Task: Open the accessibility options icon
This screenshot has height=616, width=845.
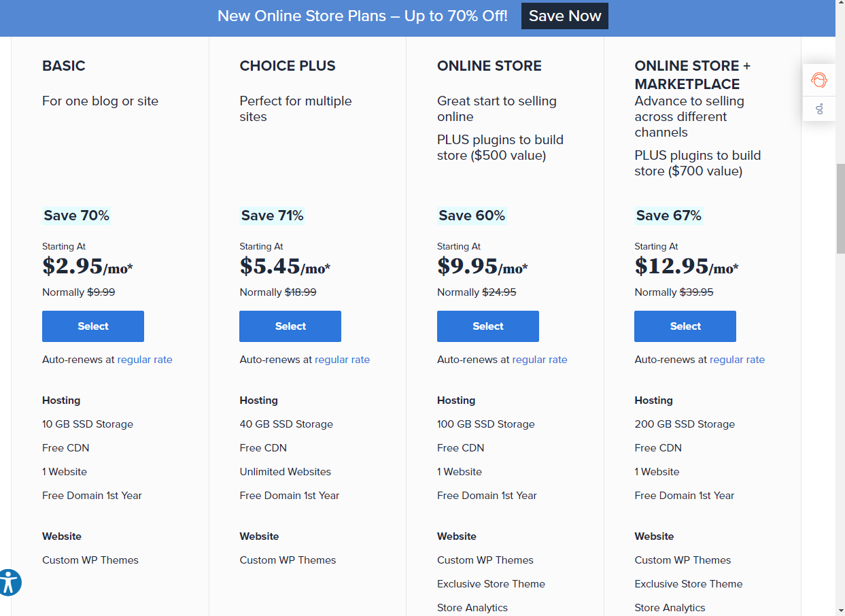Action: click(x=10, y=583)
